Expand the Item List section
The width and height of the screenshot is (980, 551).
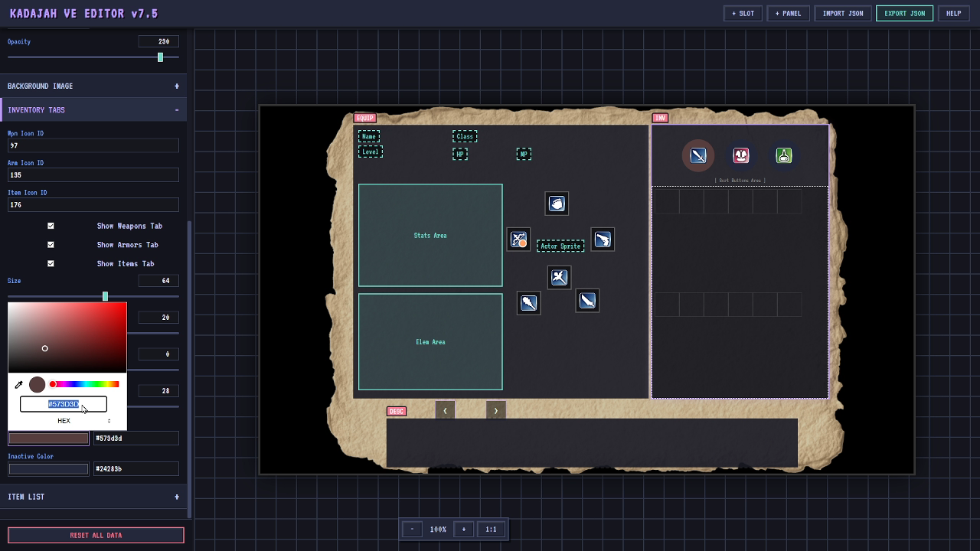93,497
